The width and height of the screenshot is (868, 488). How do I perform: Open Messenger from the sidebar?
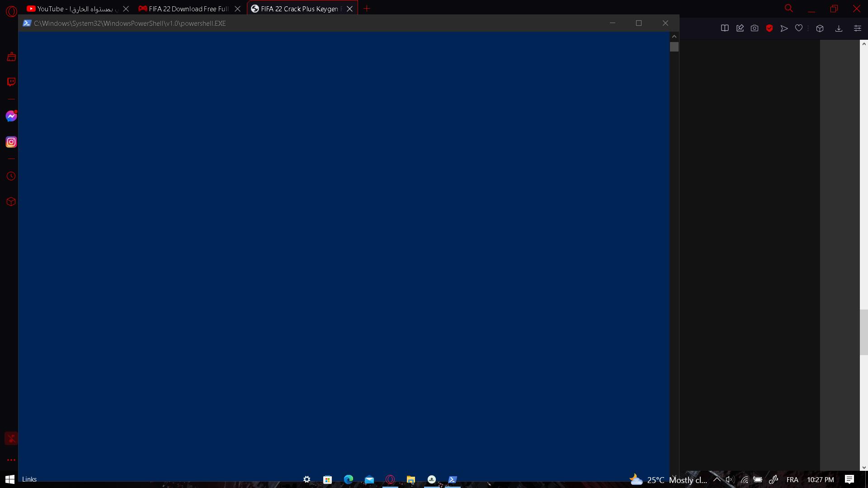pos(11,117)
